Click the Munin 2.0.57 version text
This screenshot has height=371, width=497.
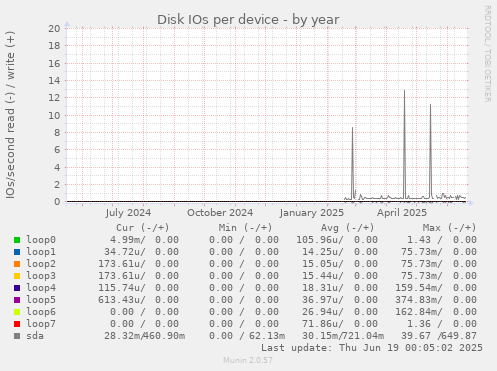coord(248,360)
